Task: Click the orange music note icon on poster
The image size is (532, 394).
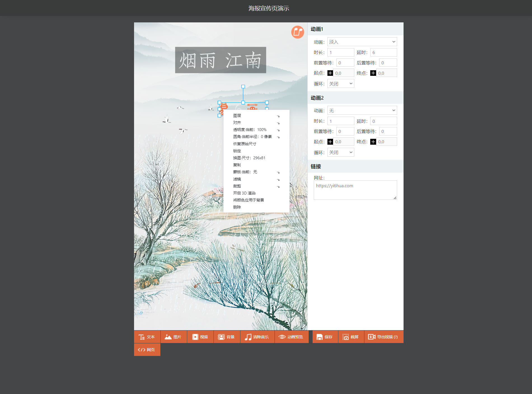Action: click(x=297, y=32)
